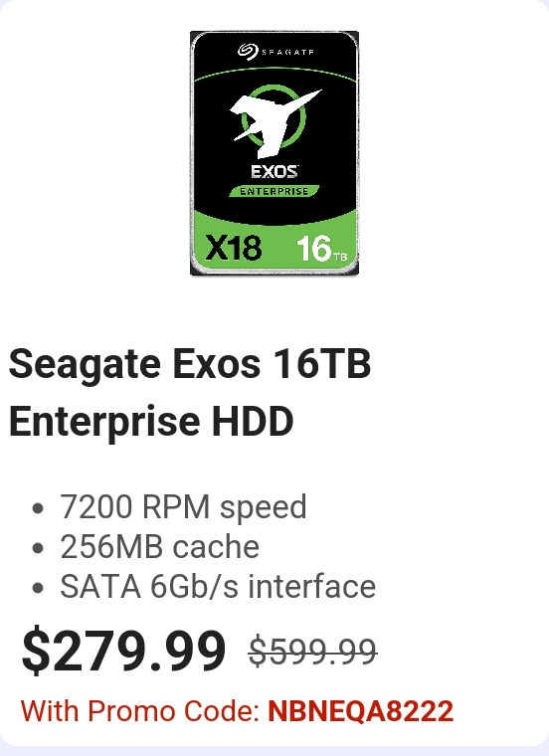The image size is (549, 756).
Task: Click the SEAGATE brand text on the drive image
Action: [287, 52]
